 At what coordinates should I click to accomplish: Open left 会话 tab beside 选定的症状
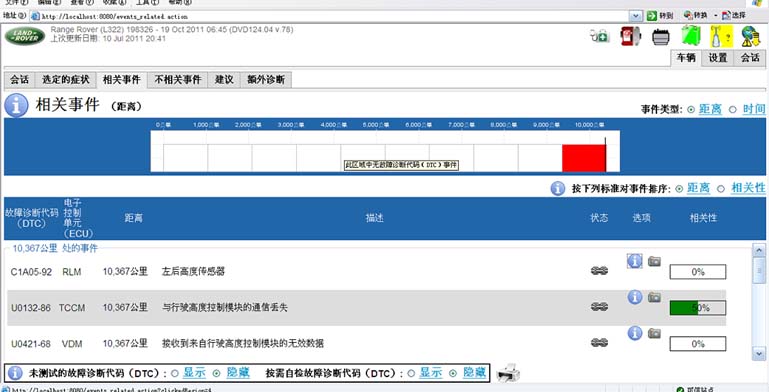(20, 80)
